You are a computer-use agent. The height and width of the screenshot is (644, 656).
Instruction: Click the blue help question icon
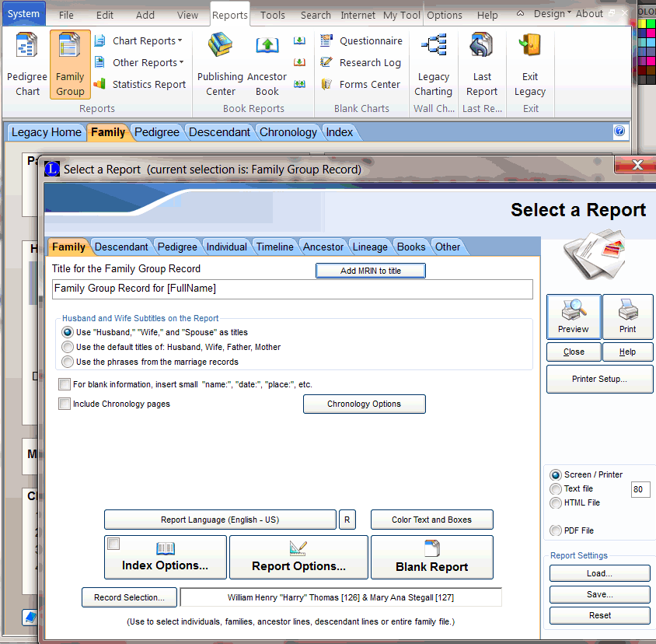(x=619, y=131)
